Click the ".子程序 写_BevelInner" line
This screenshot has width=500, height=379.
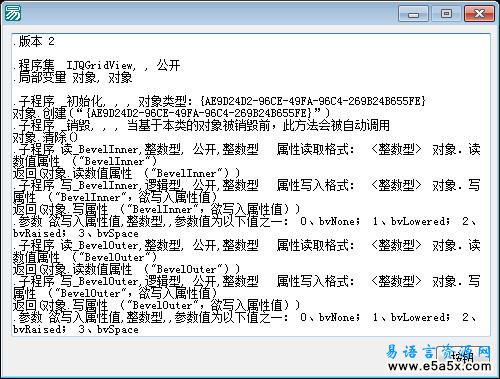247,185
